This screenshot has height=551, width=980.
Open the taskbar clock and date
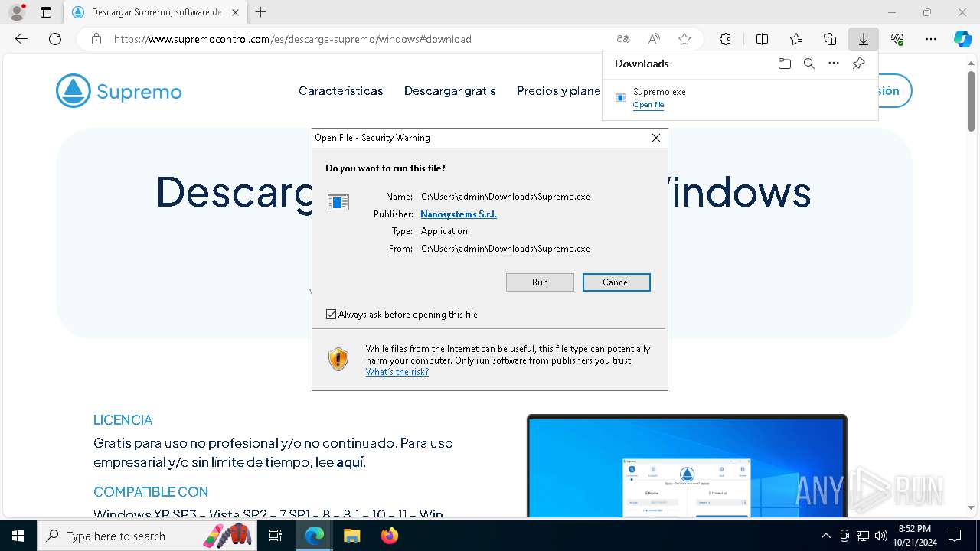(x=914, y=536)
